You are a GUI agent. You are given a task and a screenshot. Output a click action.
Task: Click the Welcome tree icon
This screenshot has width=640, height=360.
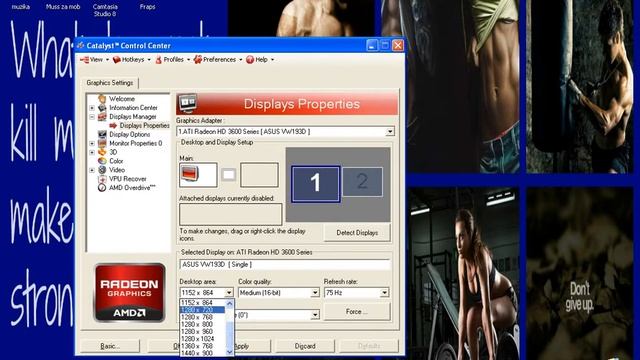pyautogui.click(x=102, y=99)
